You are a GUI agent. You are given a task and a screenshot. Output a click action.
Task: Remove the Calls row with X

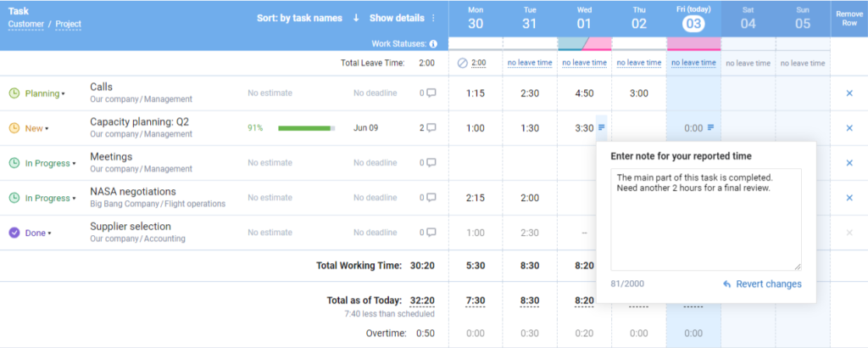(849, 93)
